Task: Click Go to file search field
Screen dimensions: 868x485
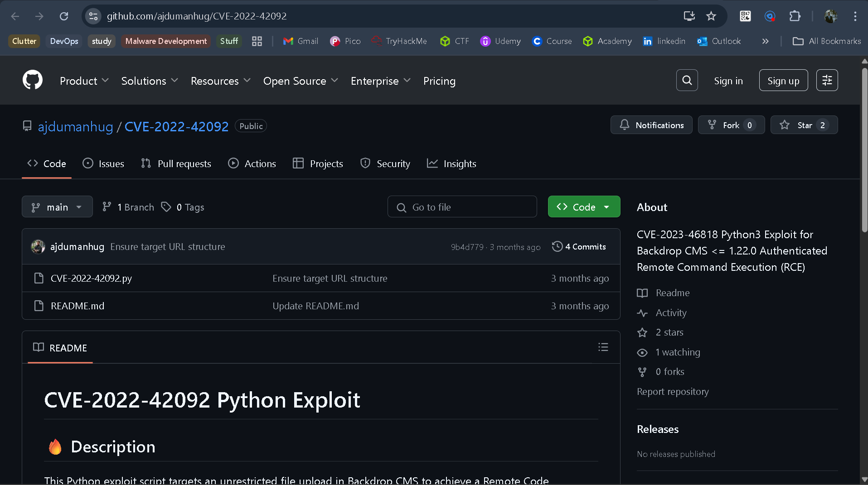Action: pyautogui.click(x=462, y=207)
